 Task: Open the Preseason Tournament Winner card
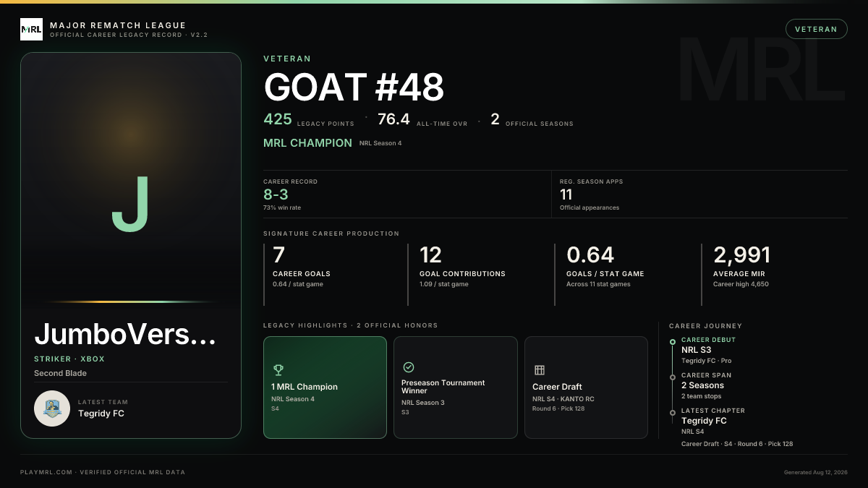[456, 388]
